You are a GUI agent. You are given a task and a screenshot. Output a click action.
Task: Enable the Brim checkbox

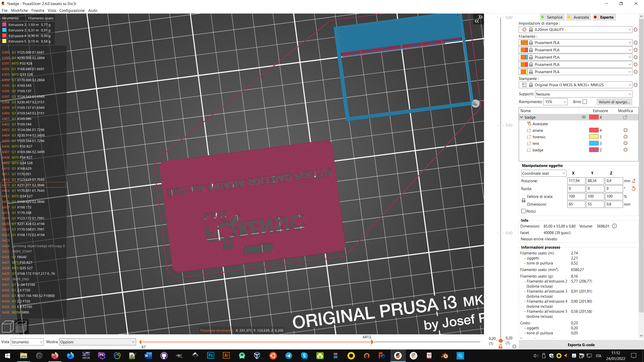click(585, 102)
